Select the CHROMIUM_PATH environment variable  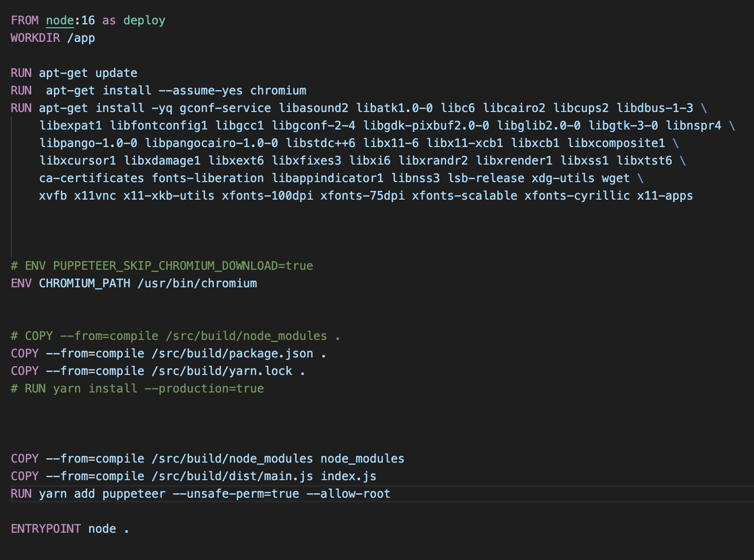pyautogui.click(x=84, y=283)
